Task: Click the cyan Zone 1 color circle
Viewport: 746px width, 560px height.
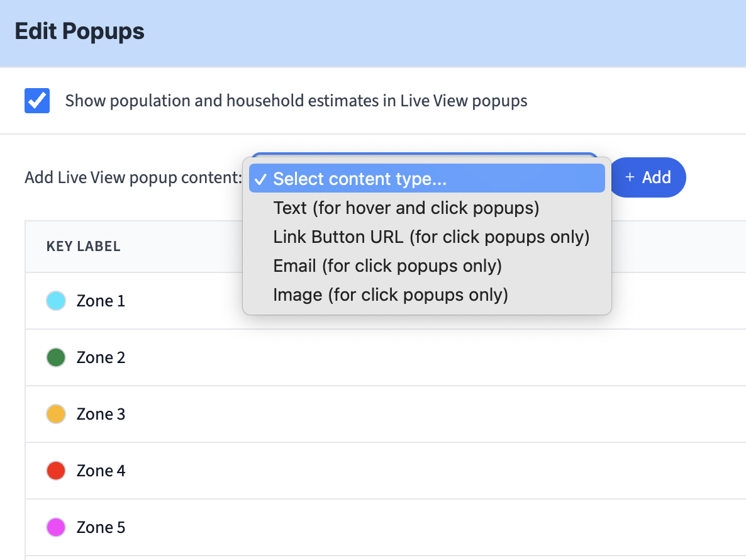Action: (56, 301)
